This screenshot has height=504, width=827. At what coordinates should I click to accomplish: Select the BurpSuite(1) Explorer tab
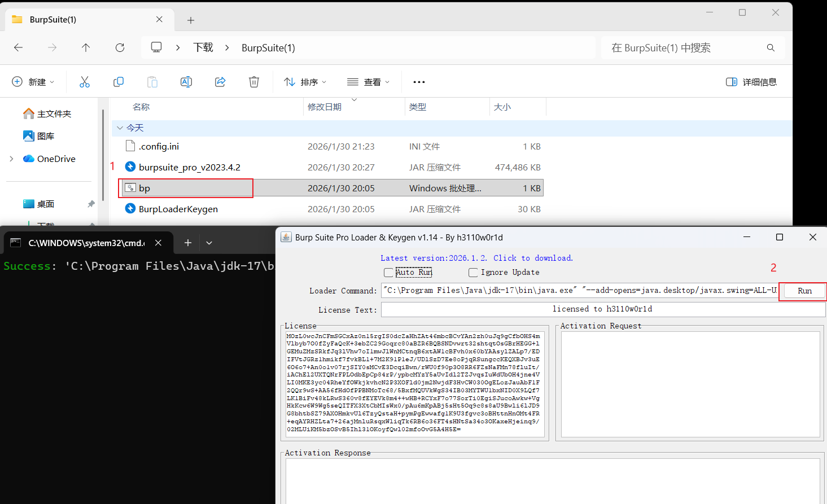tap(88, 20)
